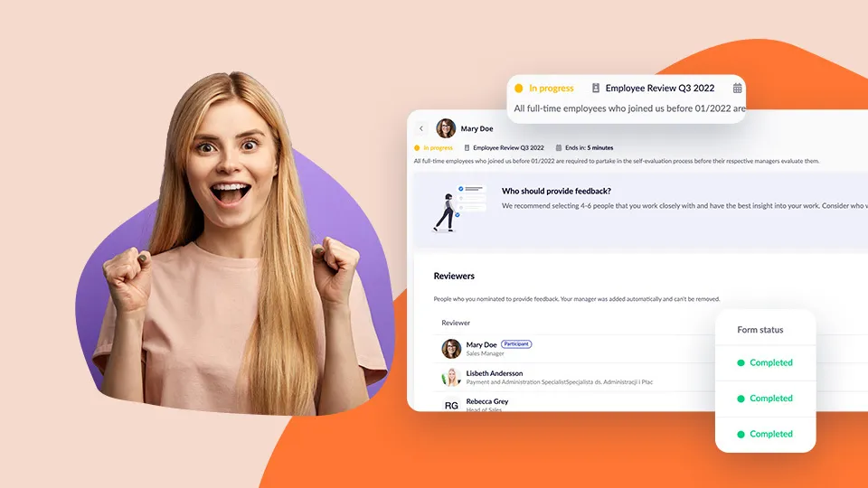Open Mary Doe's header profile avatar
Image resolution: width=868 pixels, height=488 pixels.
[x=446, y=128]
